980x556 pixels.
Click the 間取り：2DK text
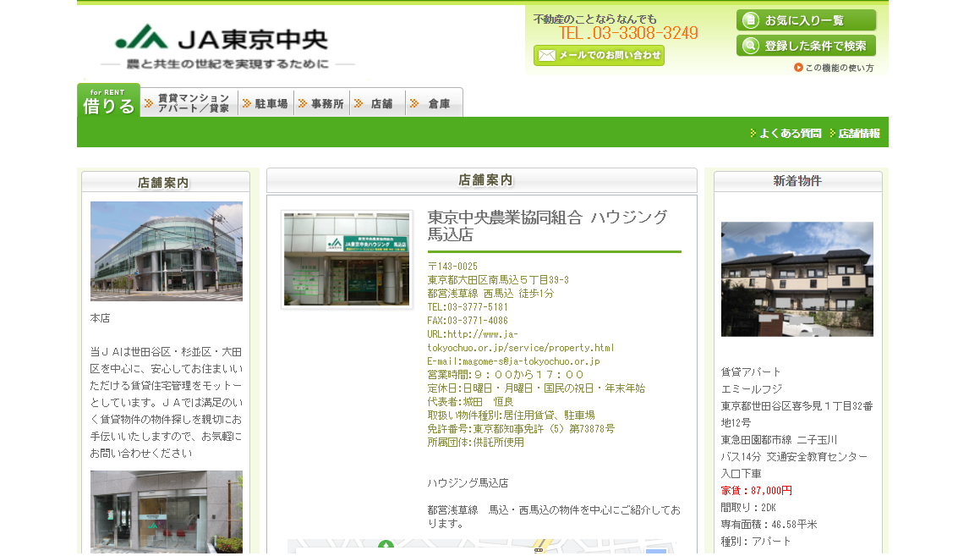748,508
